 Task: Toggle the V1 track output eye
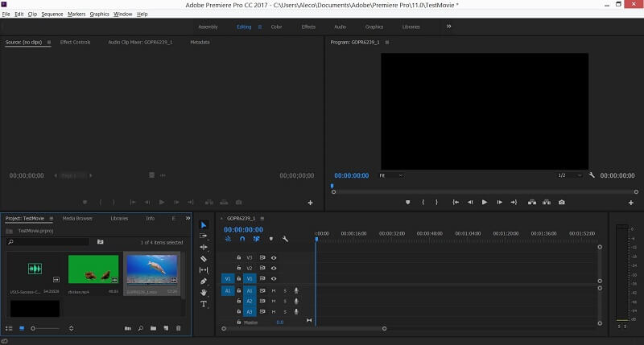pyautogui.click(x=274, y=278)
